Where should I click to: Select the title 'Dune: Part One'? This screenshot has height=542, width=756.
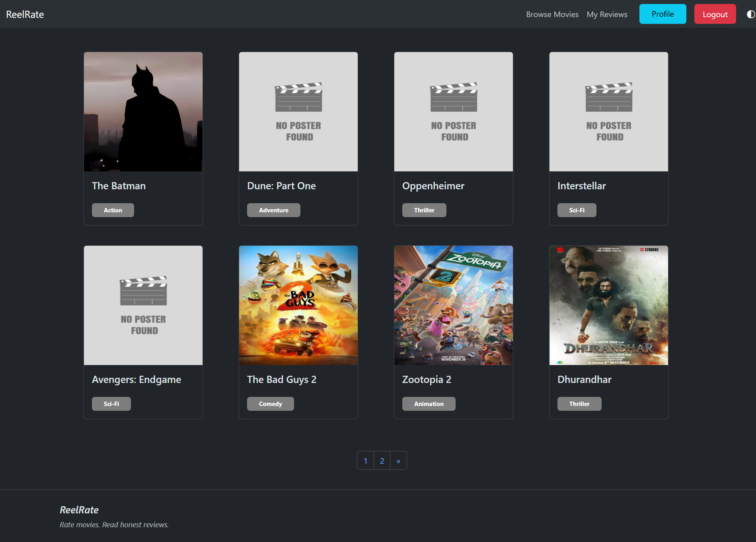coord(281,186)
